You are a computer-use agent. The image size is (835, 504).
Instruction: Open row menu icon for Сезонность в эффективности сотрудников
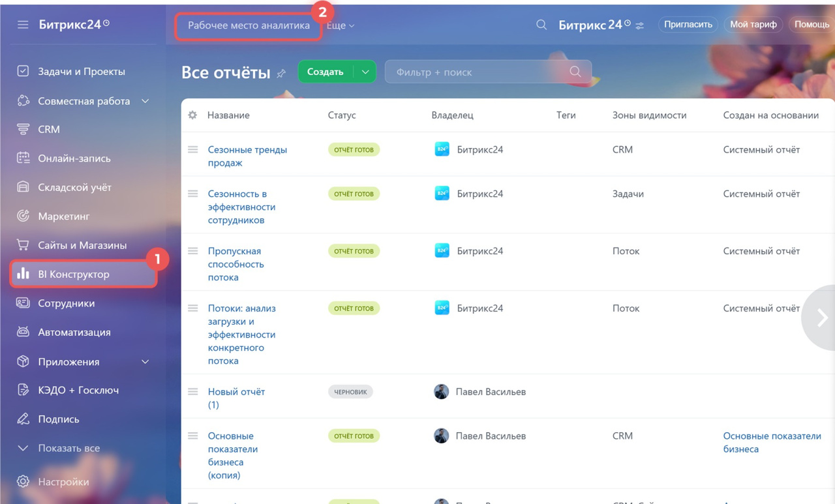[x=193, y=194]
